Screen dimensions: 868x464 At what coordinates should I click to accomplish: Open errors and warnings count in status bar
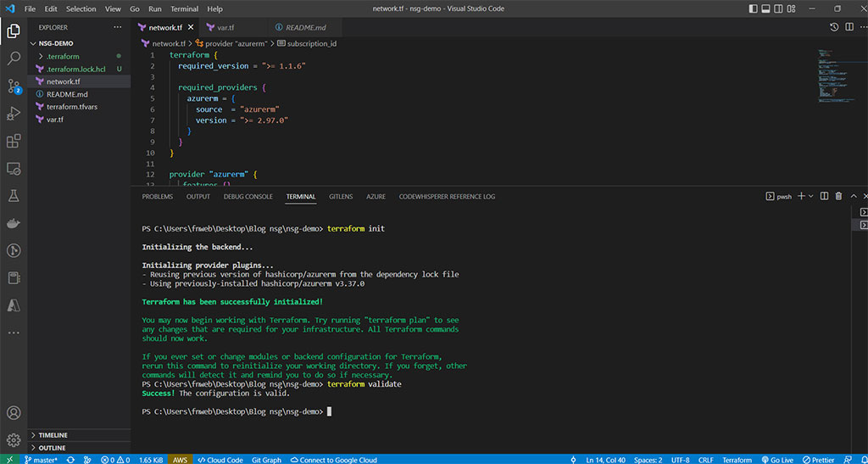(x=115, y=460)
